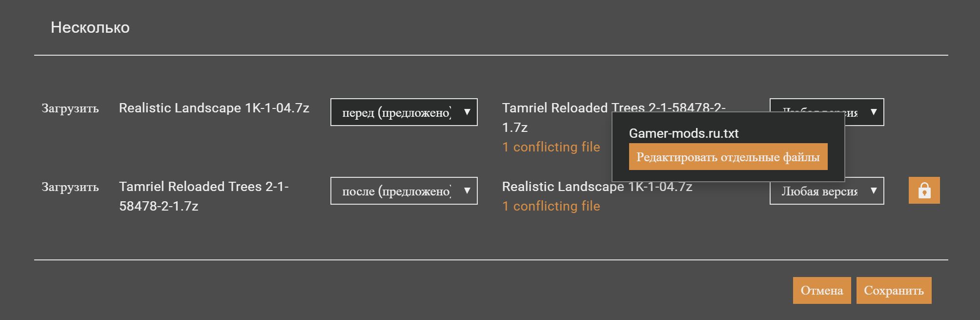Click first row's 'Загрузить' label

pyautogui.click(x=70, y=108)
